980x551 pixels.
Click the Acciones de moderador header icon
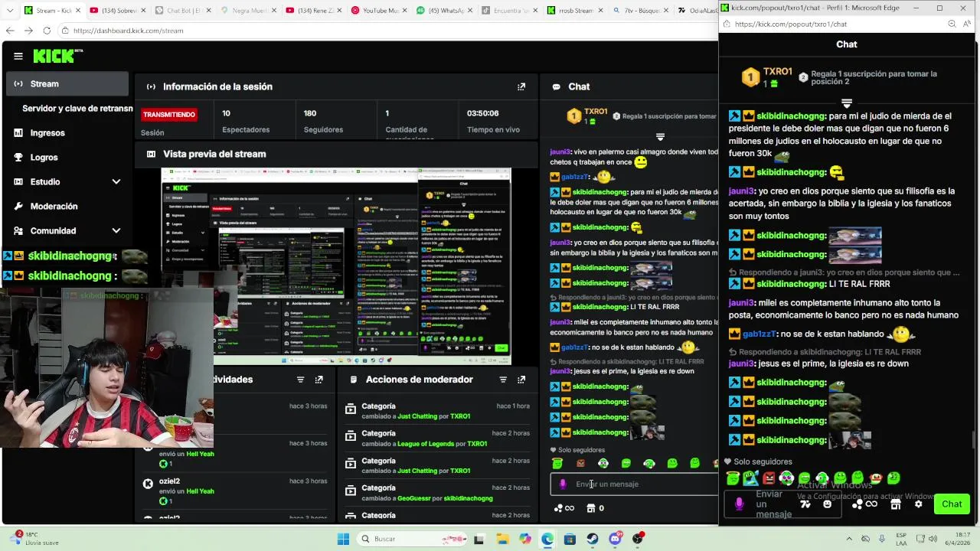click(354, 380)
